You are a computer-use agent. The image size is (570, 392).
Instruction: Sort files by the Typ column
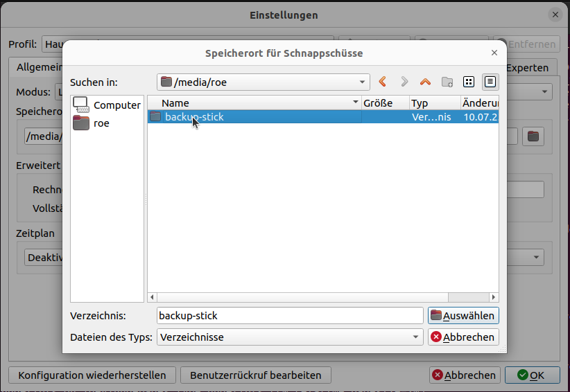click(x=433, y=103)
